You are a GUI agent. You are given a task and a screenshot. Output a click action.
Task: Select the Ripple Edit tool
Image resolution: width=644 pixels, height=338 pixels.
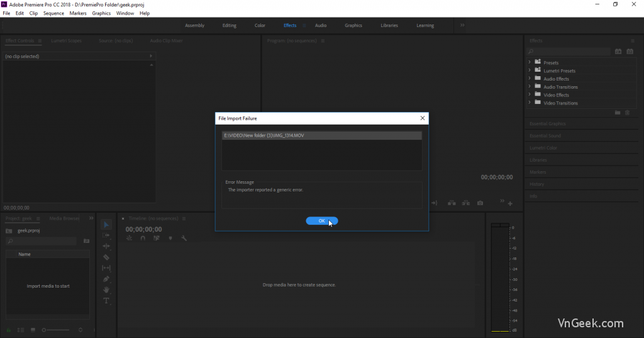(x=106, y=246)
